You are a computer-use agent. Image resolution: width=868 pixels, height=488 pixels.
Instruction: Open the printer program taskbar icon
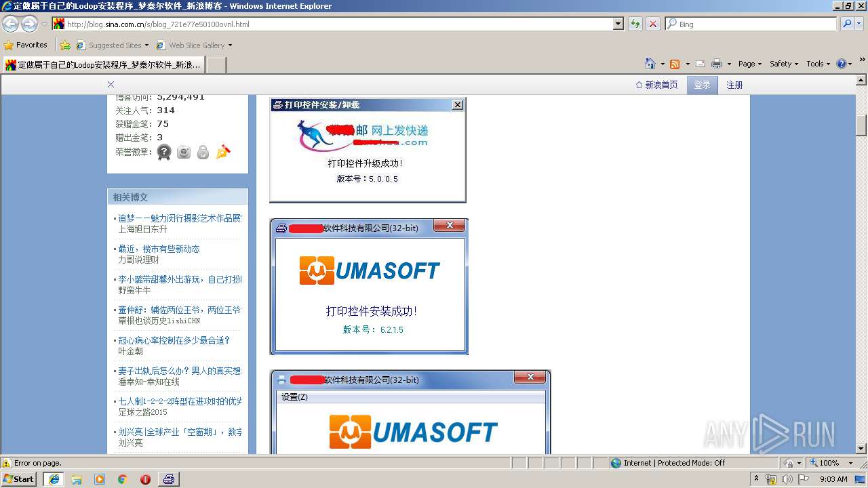pyautogui.click(x=169, y=479)
